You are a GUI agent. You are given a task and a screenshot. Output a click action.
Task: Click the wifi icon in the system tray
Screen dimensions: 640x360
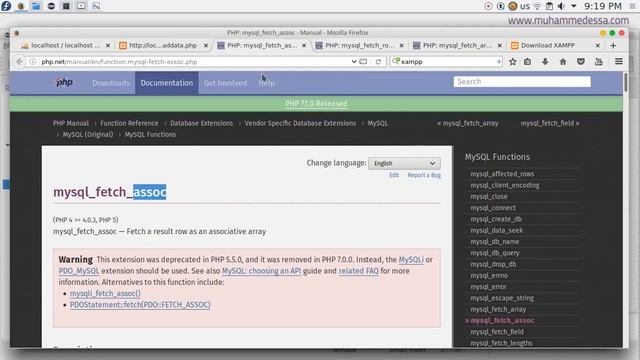[x=538, y=6]
